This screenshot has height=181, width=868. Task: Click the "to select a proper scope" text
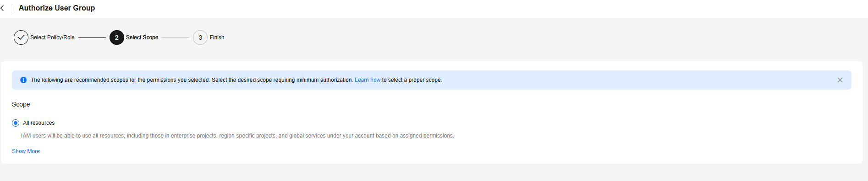pyautogui.click(x=412, y=80)
